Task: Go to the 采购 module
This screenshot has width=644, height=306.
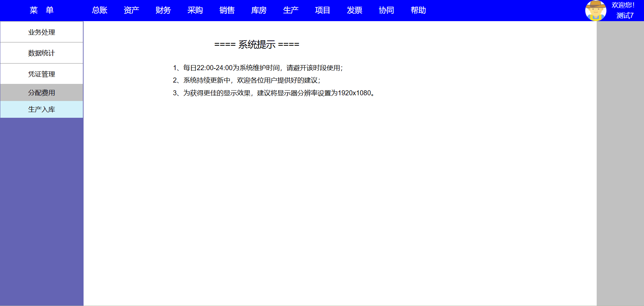Action: point(195,10)
